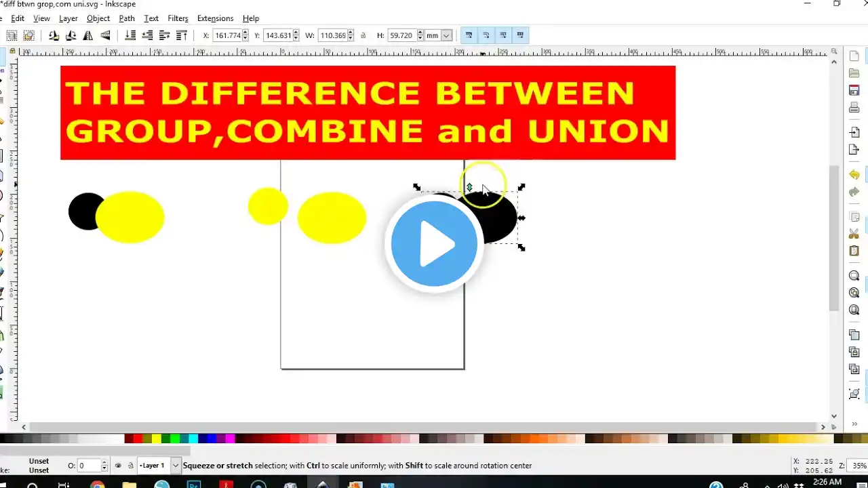Toggle the width-height lock ratio control
This screenshot has height=488, width=868.
coord(363,35)
